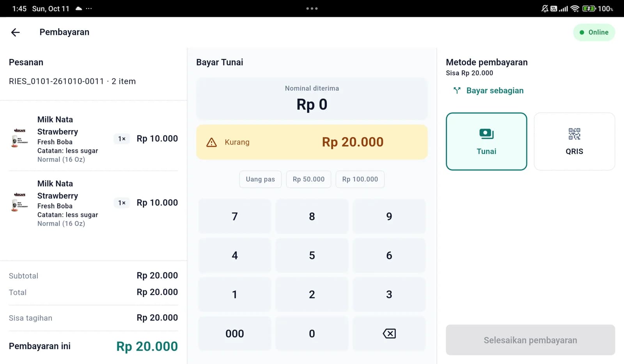
Task: Tap keypad number 5
Action: click(x=312, y=255)
